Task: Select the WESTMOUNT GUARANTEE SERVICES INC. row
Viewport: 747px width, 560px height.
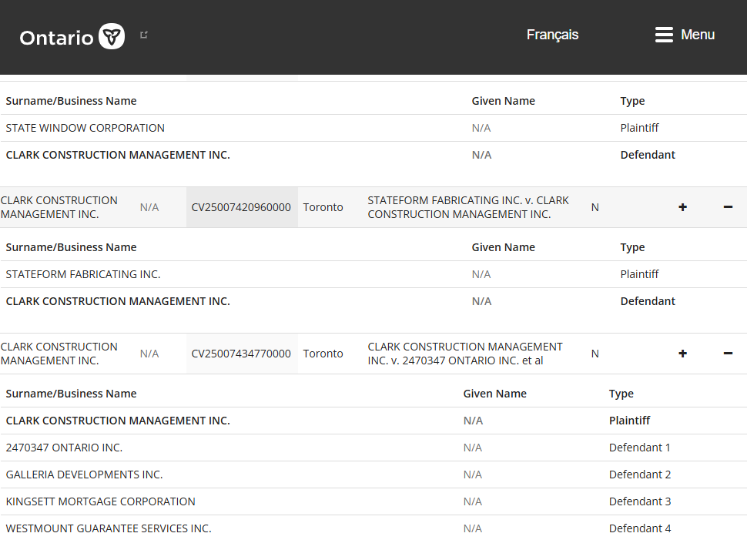Action: tap(109, 528)
